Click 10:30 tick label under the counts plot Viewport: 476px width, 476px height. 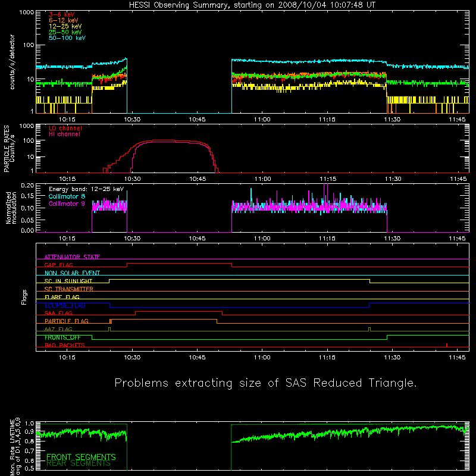[132, 120]
